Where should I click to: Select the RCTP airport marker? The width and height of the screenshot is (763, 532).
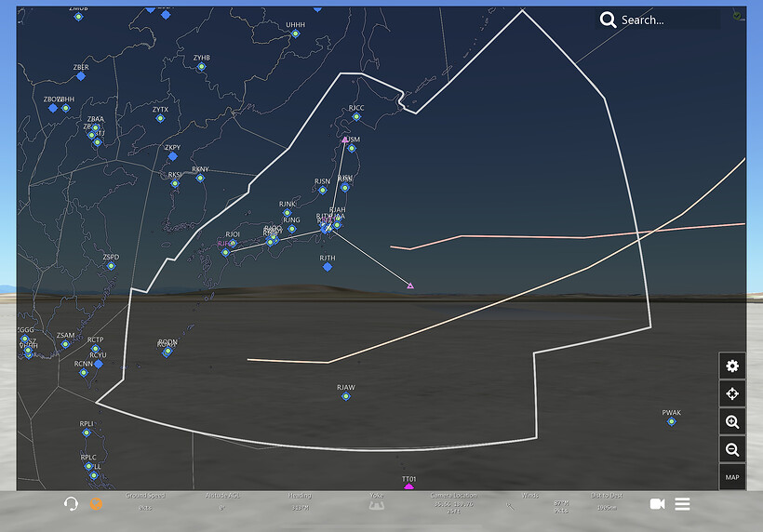point(95,349)
